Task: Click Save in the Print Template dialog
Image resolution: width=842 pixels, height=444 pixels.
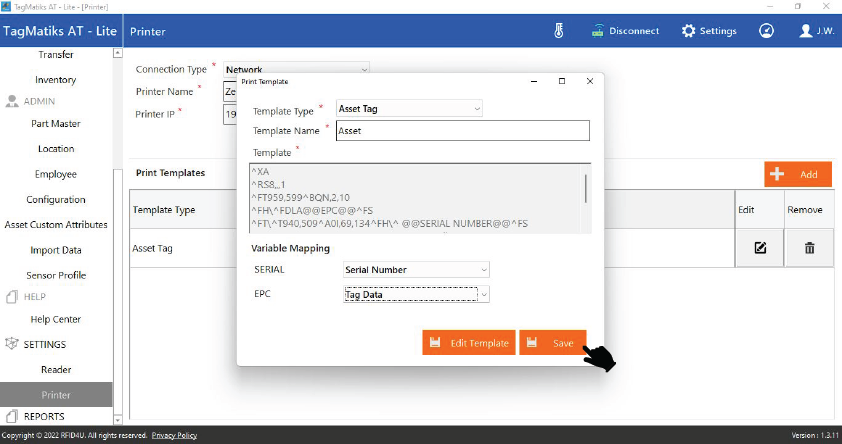Action: click(552, 343)
